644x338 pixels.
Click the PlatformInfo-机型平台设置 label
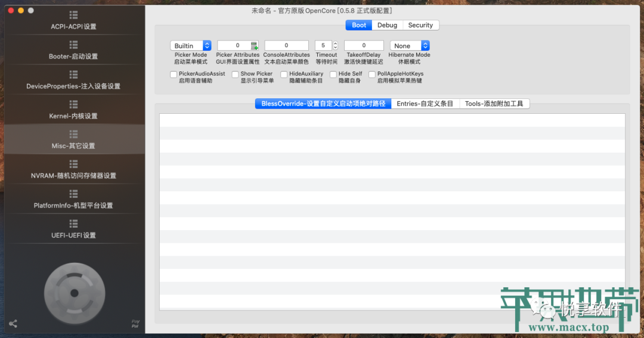[x=73, y=206]
